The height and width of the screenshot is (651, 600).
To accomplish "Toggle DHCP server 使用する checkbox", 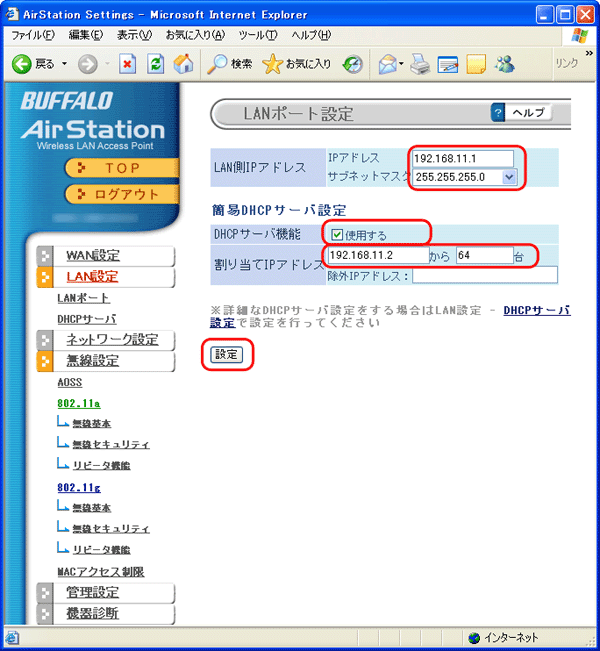I will [x=337, y=235].
